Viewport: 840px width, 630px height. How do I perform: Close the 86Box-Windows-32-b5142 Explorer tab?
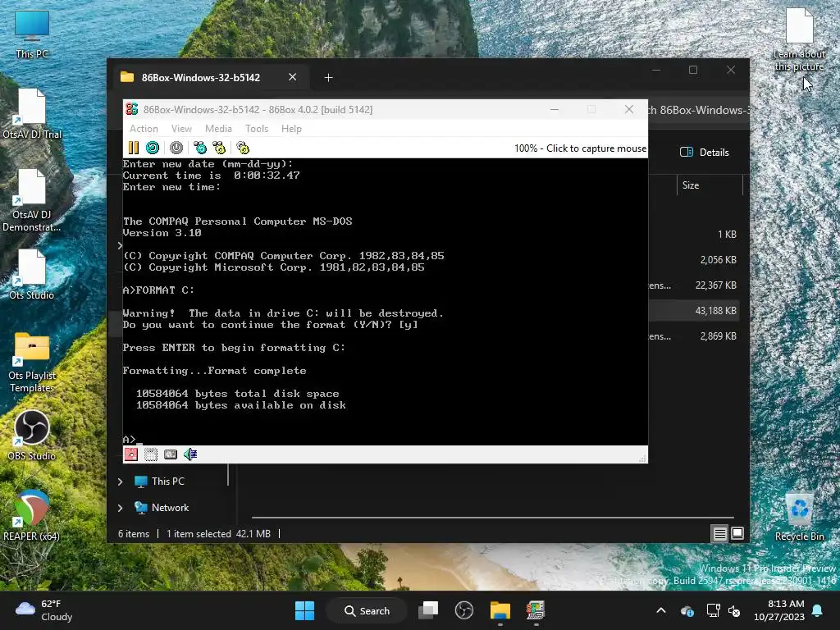point(293,77)
